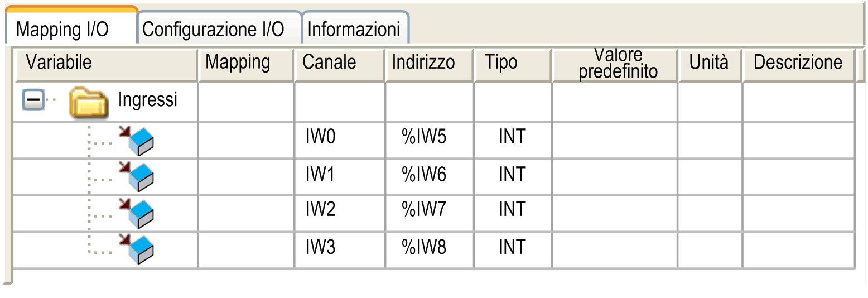Select the IW1 input channel icon

point(136,176)
